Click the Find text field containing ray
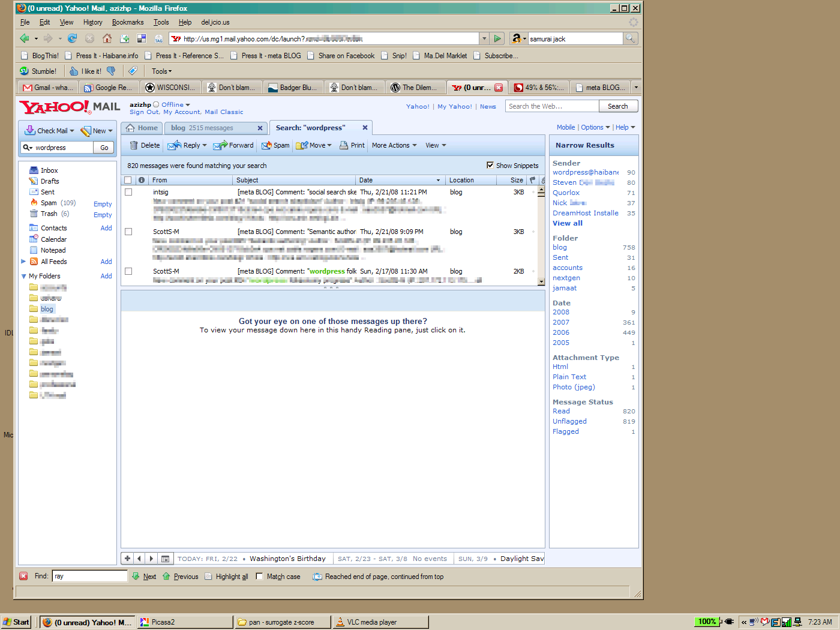840x630 pixels. coord(90,576)
